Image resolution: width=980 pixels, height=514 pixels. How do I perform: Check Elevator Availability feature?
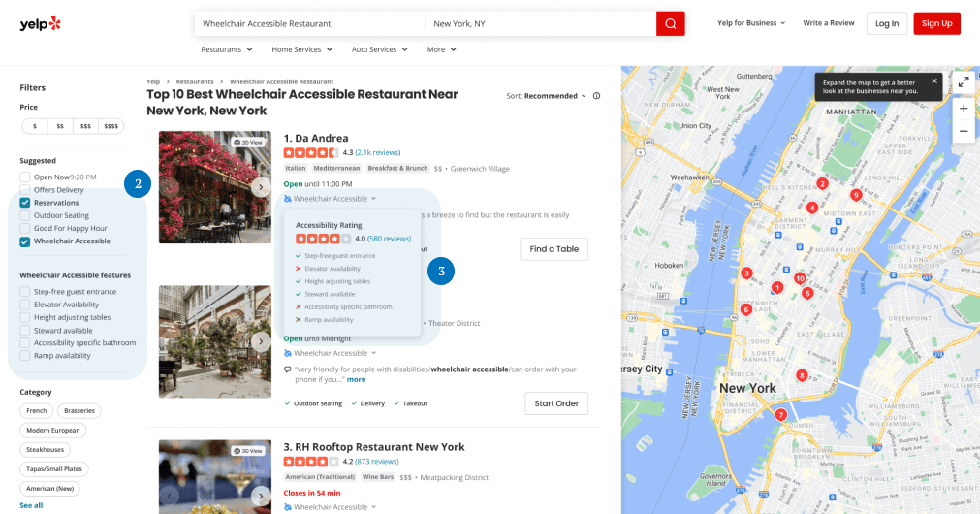click(25, 305)
